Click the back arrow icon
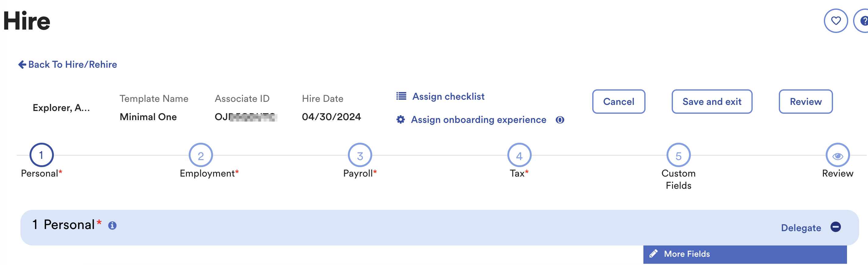Viewport: 868px width, 265px height. (x=22, y=64)
